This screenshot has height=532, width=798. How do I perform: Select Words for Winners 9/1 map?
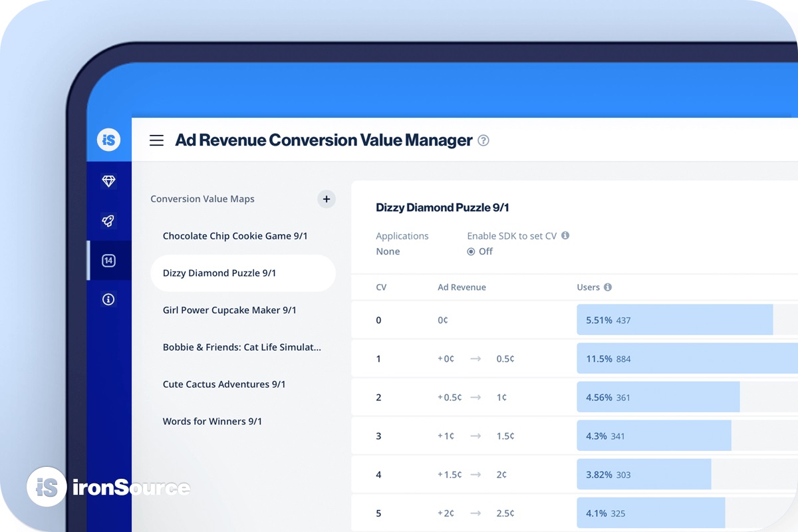[x=212, y=422]
